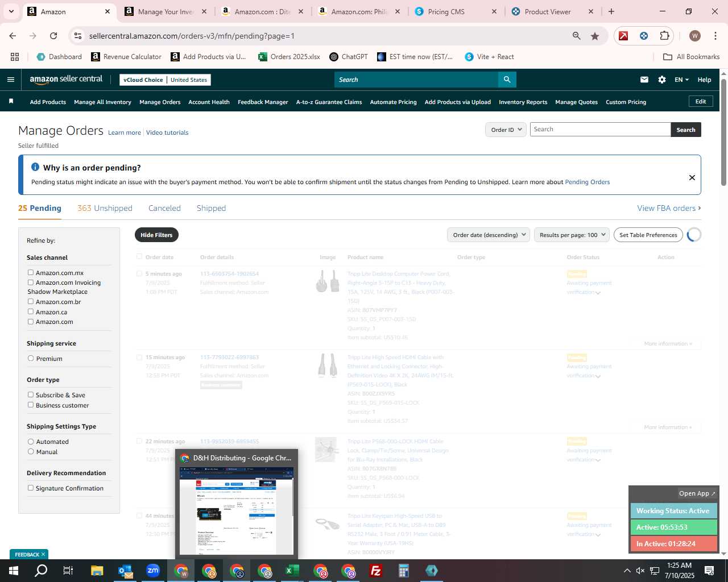Click the page vertical scrollbar
This screenshot has height=582, width=728.
[723, 132]
